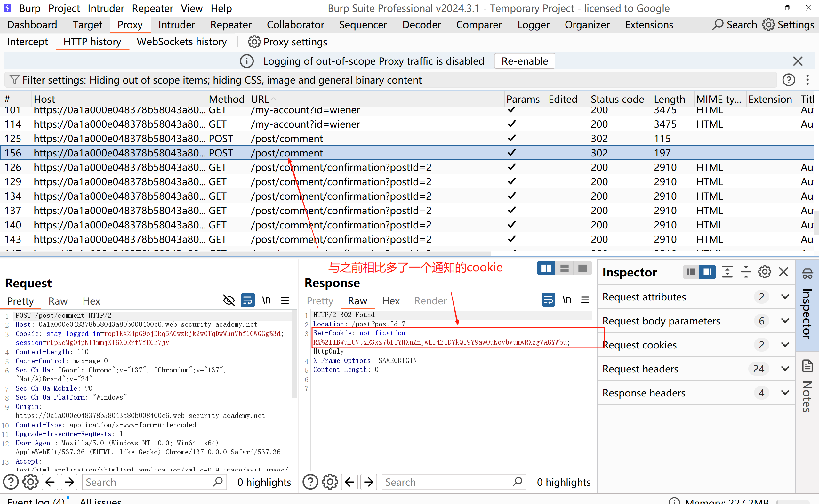The width and height of the screenshot is (819, 504).
Task: Click Request panel back arrow
Action: click(50, 482)
